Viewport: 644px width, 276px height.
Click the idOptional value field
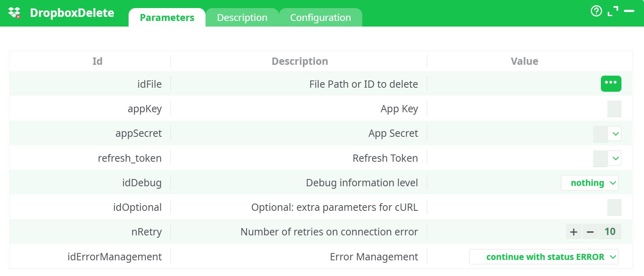pyautogui.click(x=614, y=207)
